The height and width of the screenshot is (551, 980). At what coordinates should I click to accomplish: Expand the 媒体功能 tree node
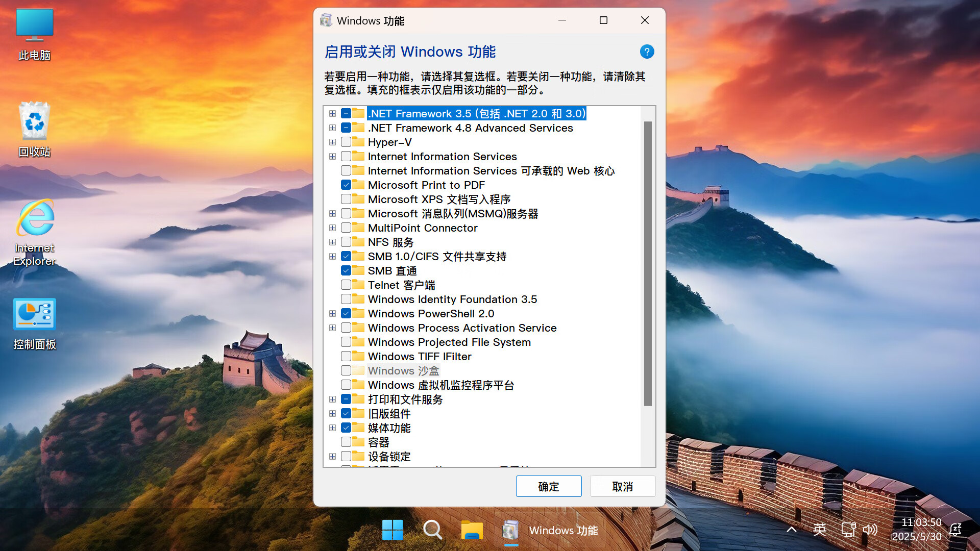[332, 428]
